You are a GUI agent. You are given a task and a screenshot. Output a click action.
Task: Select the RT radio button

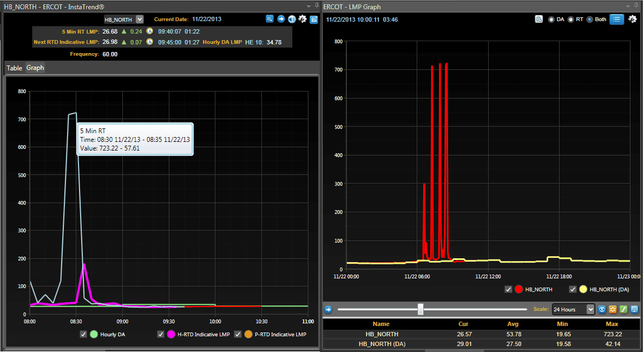570,19
